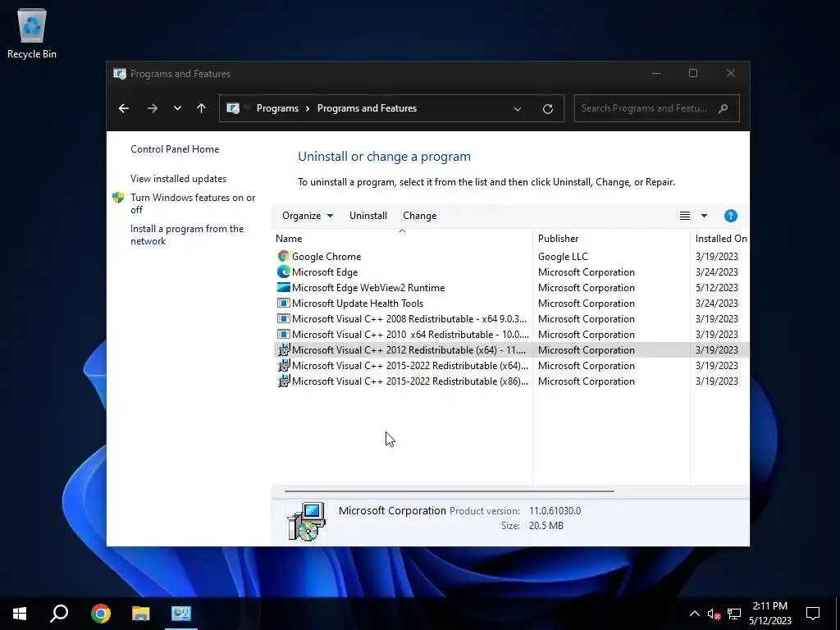The image size is (840, 630).
Task: Open recent locations dropdown arrow
Action: click(177, 108)
